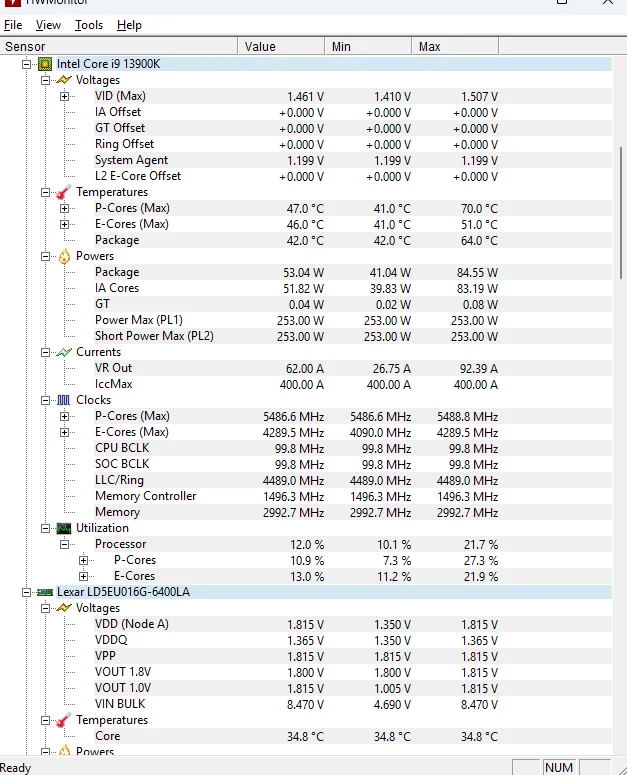The height and width of the screenshot is (775, 627).
Task: Collapse the Lexar LD5EU016G-6400LA node
Action: click(x=27, y=592)
